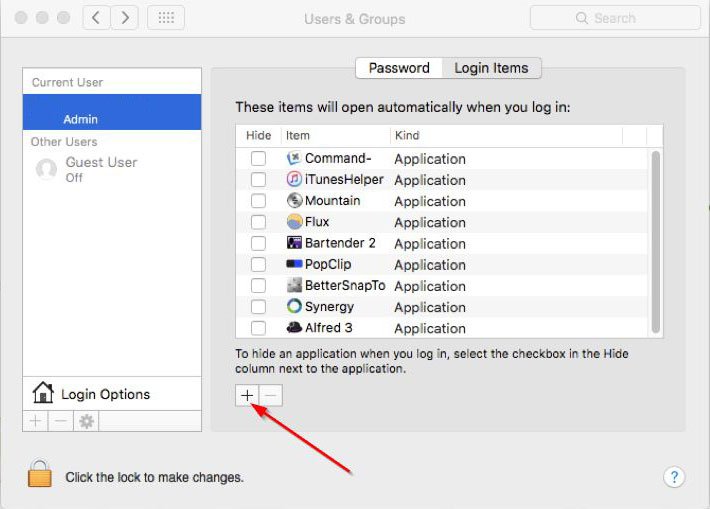Toggle Hide checkbox for Flux
Screen dimensions: 710x509
point(258,222)
